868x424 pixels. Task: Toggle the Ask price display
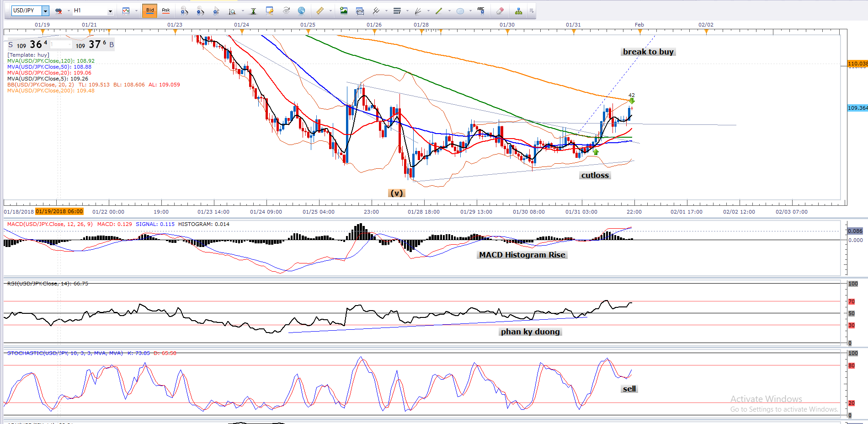(x=166, y=11)
